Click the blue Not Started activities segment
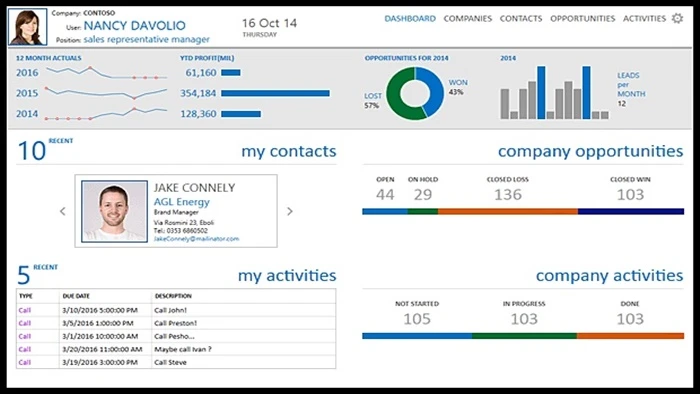 click(417, 336)
